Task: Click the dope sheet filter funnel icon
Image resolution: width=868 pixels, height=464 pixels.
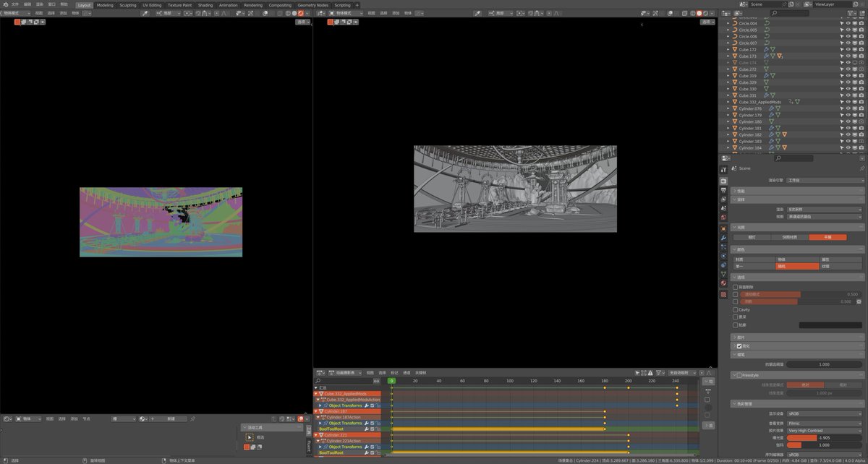Action: 659,372
